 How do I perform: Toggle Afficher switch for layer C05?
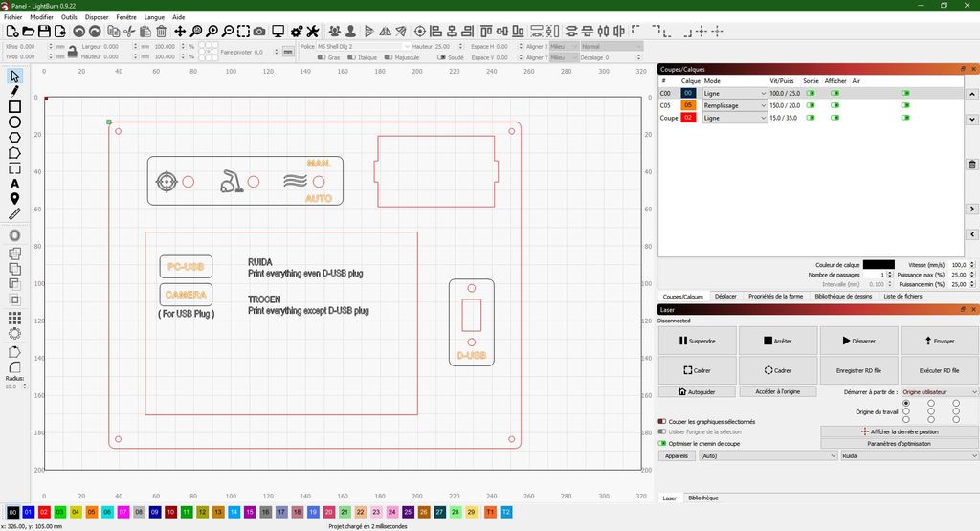(x=835, y=105)
